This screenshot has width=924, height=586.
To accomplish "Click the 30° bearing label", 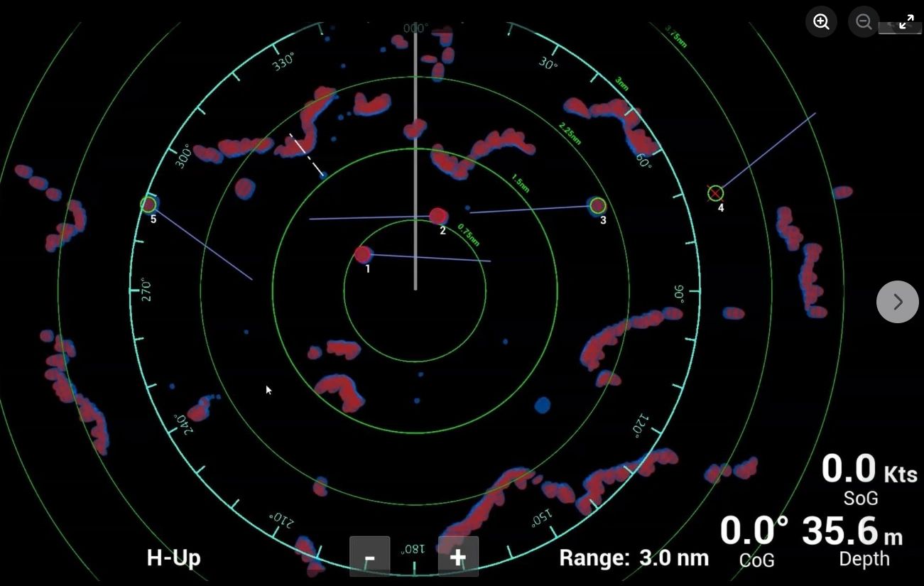I will click(x=548, y=64).
